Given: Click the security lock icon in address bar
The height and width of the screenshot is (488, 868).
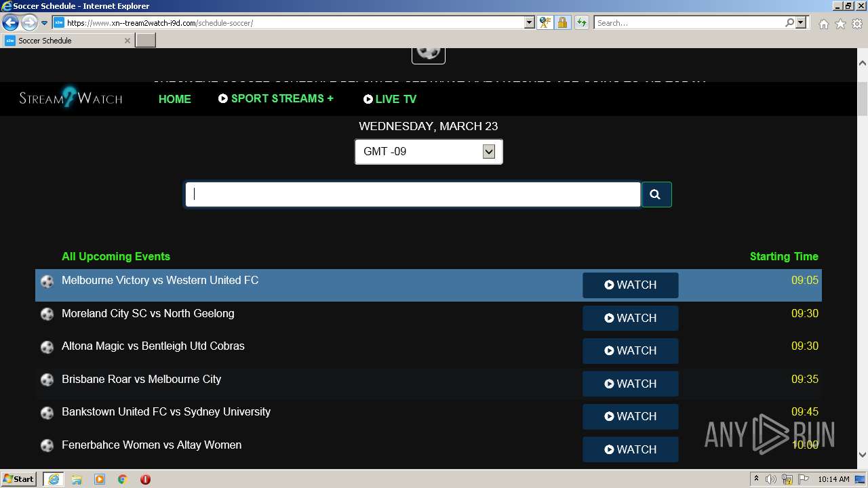Looking at the screenshot, I should pos(562,22).
